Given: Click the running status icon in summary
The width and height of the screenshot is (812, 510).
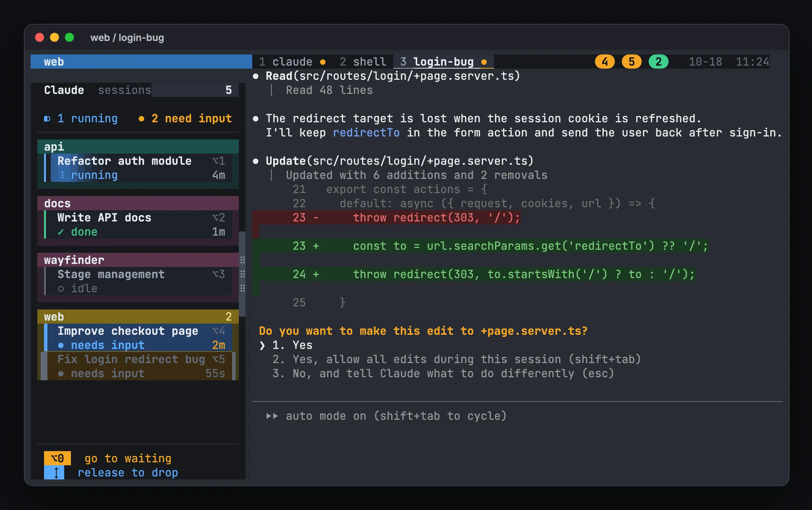Looking at the screenshot, I should pyautogui.click(x=47, y=119).
